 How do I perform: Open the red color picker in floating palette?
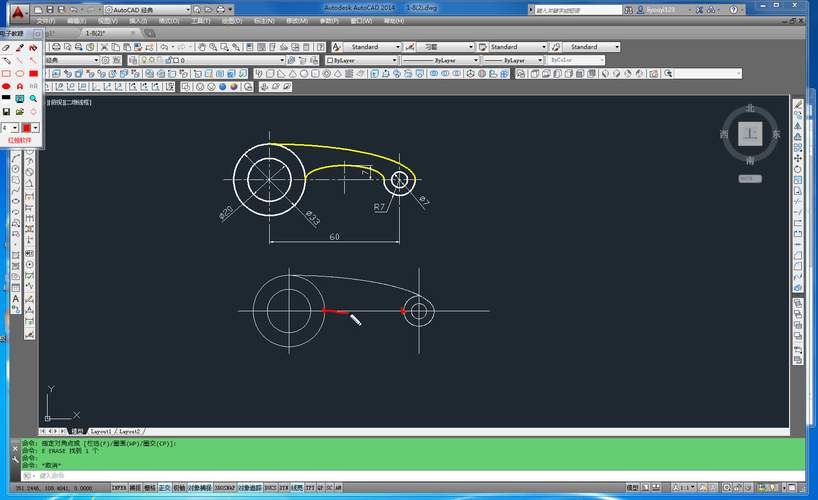(x=30, y=127)
